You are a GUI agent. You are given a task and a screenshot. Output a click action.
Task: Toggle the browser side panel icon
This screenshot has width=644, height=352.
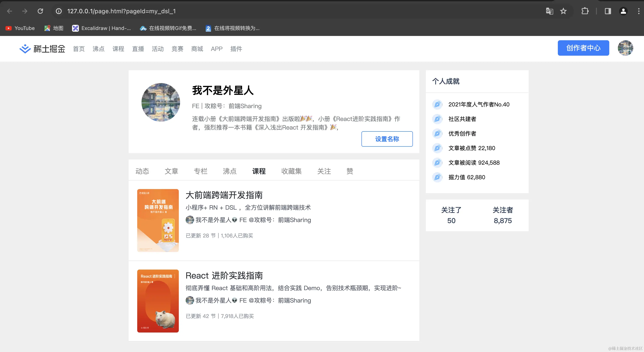[x=608, y=11]
